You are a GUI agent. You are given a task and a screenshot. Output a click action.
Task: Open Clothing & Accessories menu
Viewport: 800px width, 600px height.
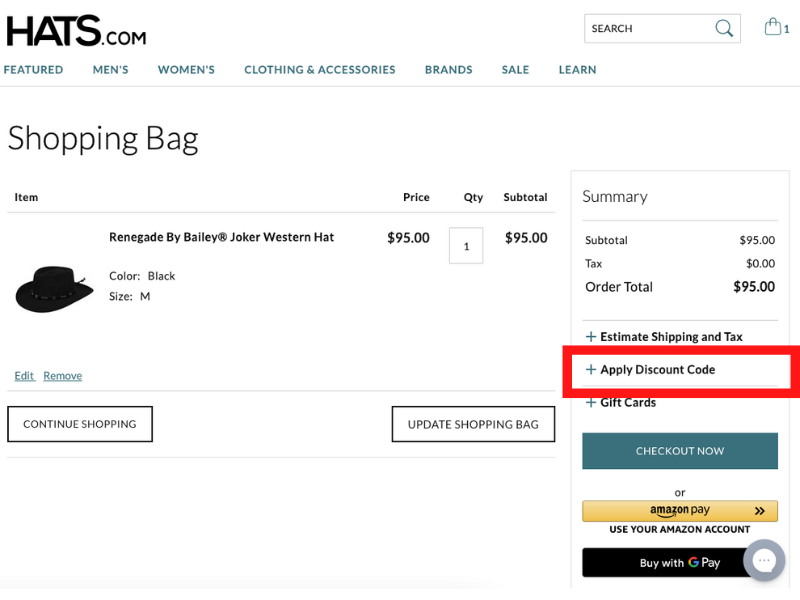(x=319, y=70)
